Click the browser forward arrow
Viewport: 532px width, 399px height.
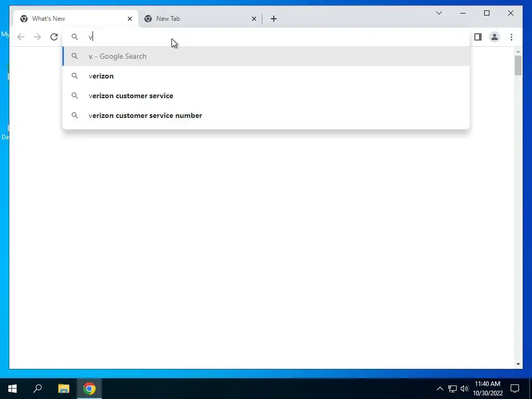tap(37, 37)
